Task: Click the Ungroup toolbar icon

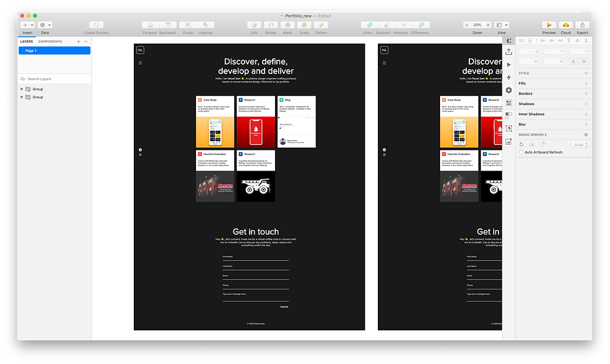Action: pyautogui.click(x=205, y=25)
